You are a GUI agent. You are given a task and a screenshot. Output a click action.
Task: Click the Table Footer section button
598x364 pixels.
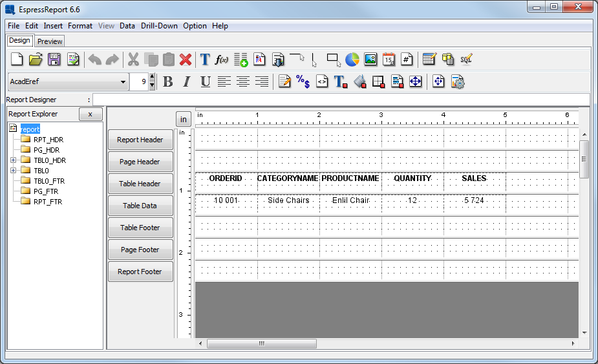(140, 228)
